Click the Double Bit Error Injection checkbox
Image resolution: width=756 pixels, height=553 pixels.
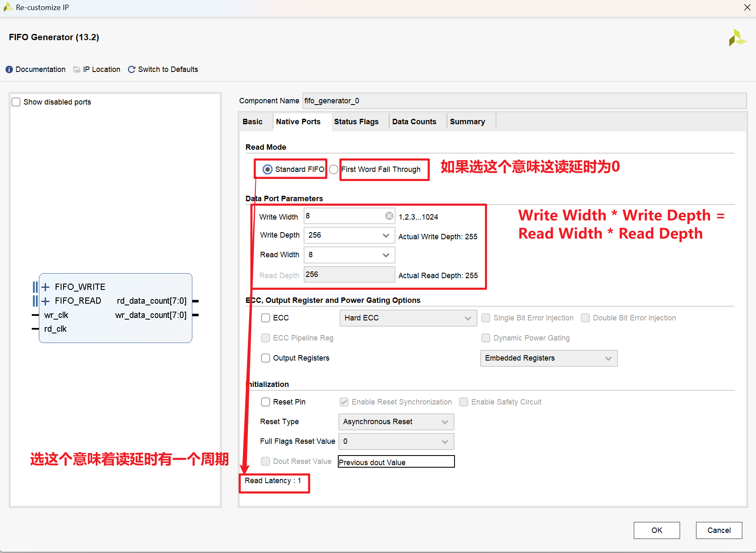pyautogui.click(x=585, y=318)
